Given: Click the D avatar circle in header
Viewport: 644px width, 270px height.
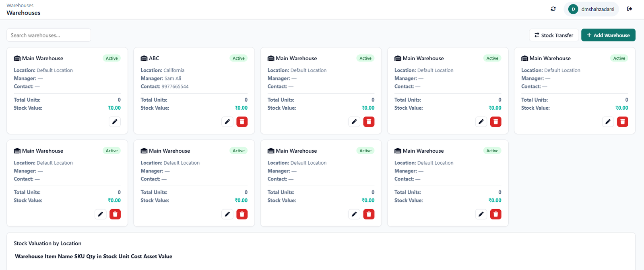Looking at the screenshot, I should [x=573, y=9].
